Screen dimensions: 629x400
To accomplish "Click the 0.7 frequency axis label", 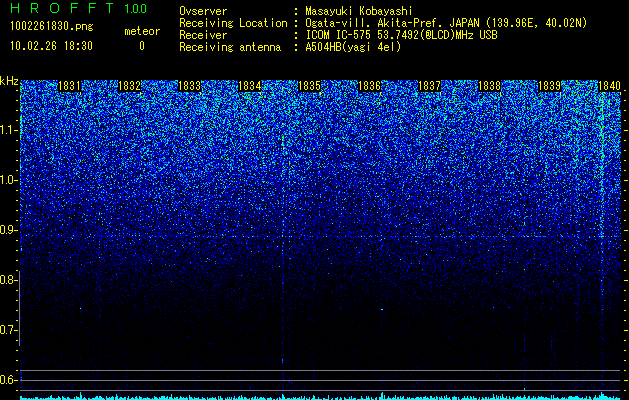I will coord(8,330).
